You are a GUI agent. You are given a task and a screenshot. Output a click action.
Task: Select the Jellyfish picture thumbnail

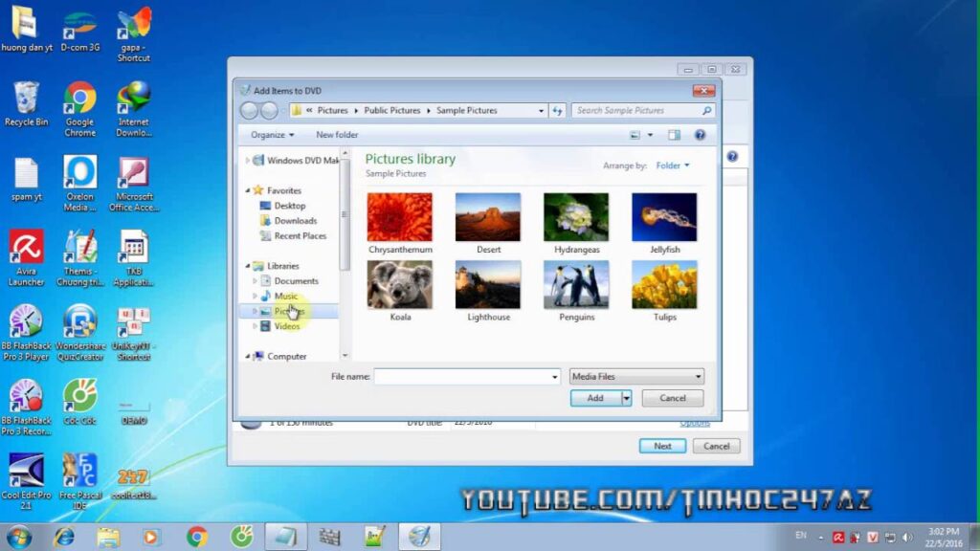point(664,217)
